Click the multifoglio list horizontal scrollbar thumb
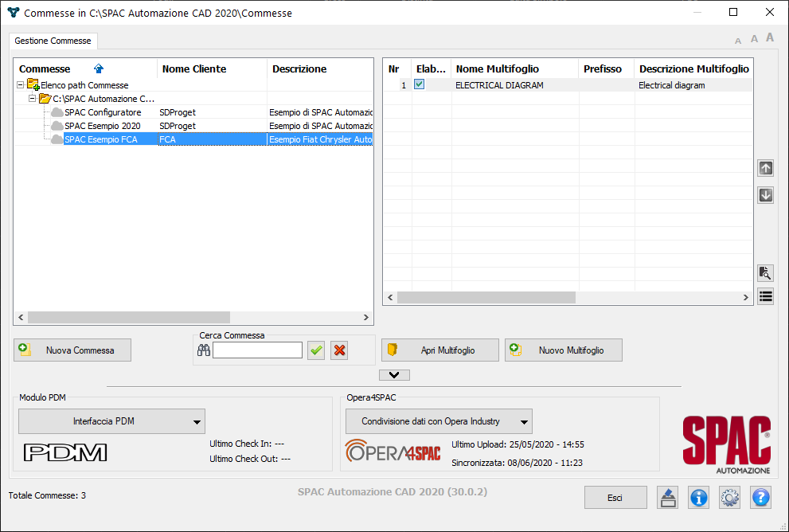Screen dimensions: 789x532 pyautogui.click(x=486, y=297)
